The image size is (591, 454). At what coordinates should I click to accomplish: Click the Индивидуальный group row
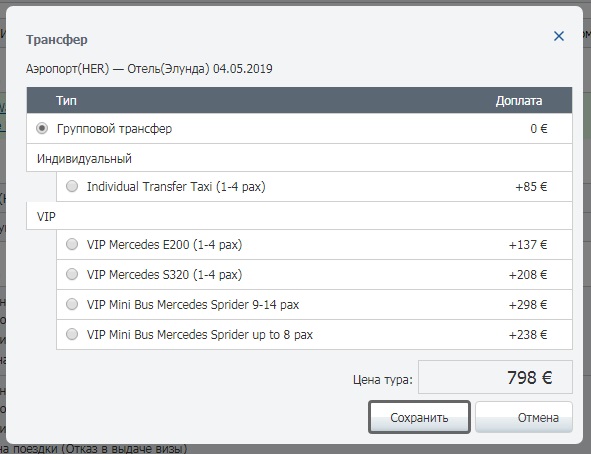pos(299,158)
